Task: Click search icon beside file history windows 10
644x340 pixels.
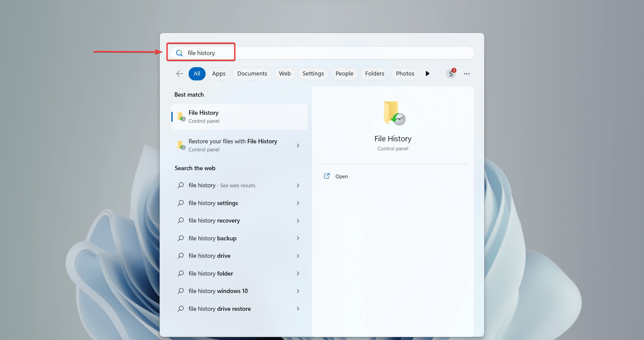Action: tap(181, 291)
